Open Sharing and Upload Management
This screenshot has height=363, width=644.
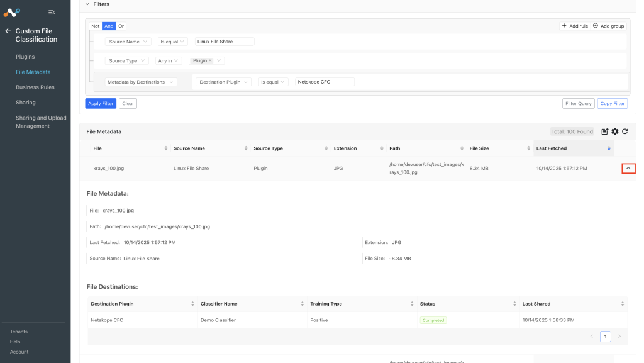point(41,121)
